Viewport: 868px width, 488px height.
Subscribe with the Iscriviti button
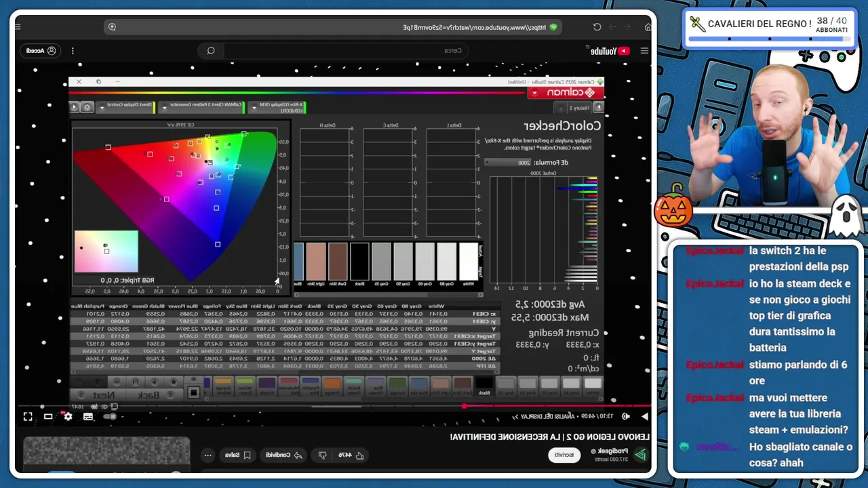pos(565,455)
